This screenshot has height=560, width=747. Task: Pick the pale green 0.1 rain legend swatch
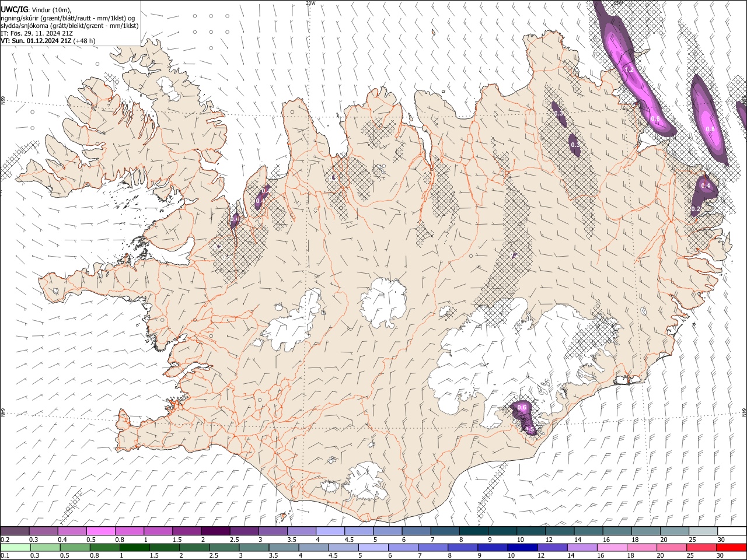(15, 547)
